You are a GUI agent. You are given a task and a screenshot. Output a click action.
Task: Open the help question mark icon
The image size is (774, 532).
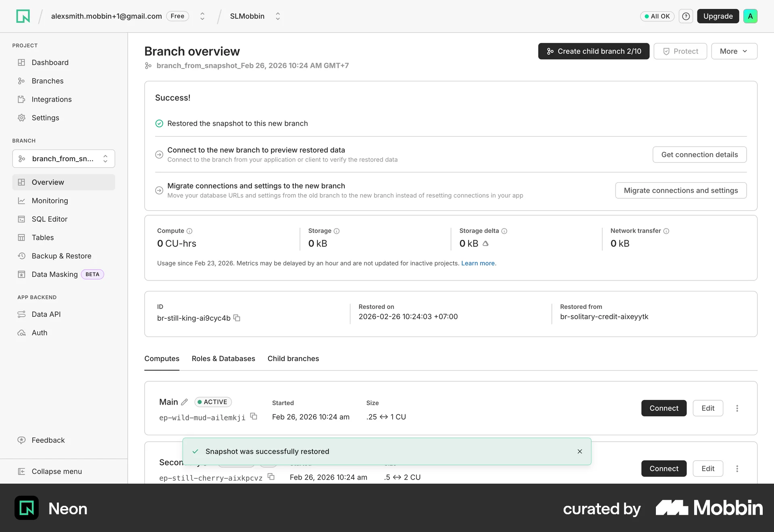click(686, 16)
